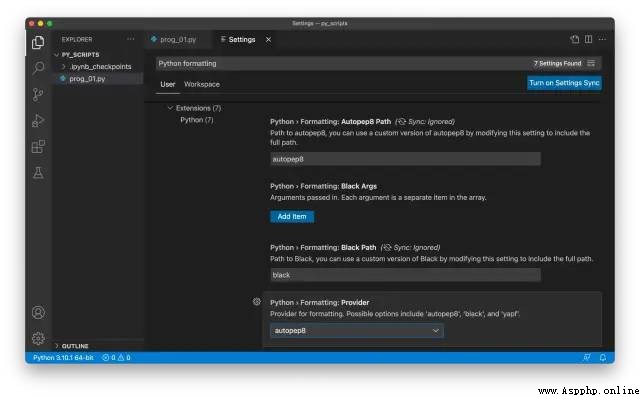This screenshot has width=640, height=397.
Task: Click feedback icon in status bar
Action: pos(587,357)
